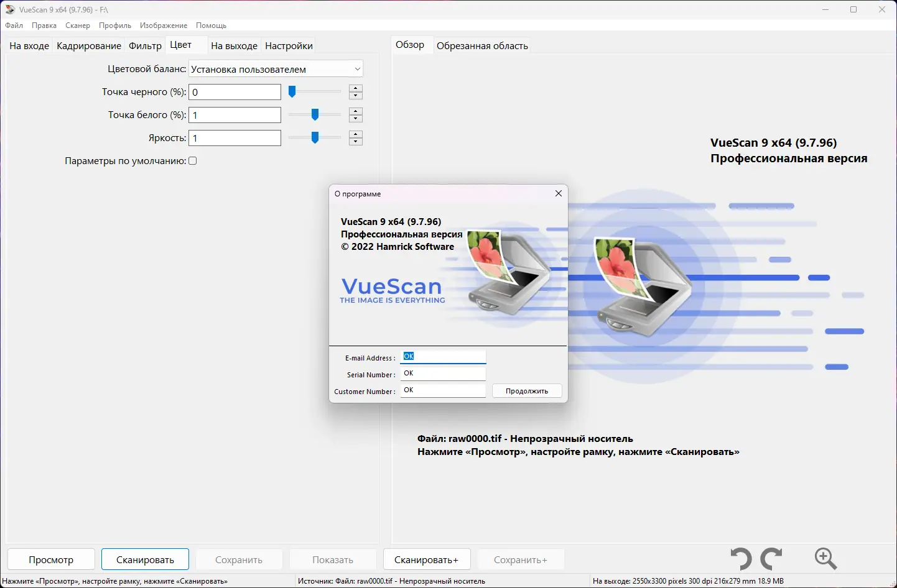Click the Точка белого input field
Screen dimensions: 897x588
point(235,115)
